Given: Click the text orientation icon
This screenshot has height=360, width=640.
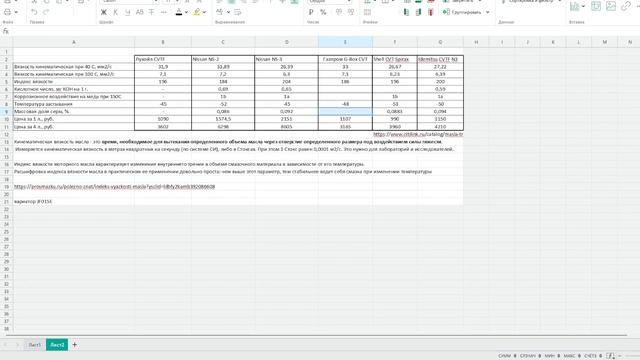Looking at the screenshot, I should [x=220, y=12].
